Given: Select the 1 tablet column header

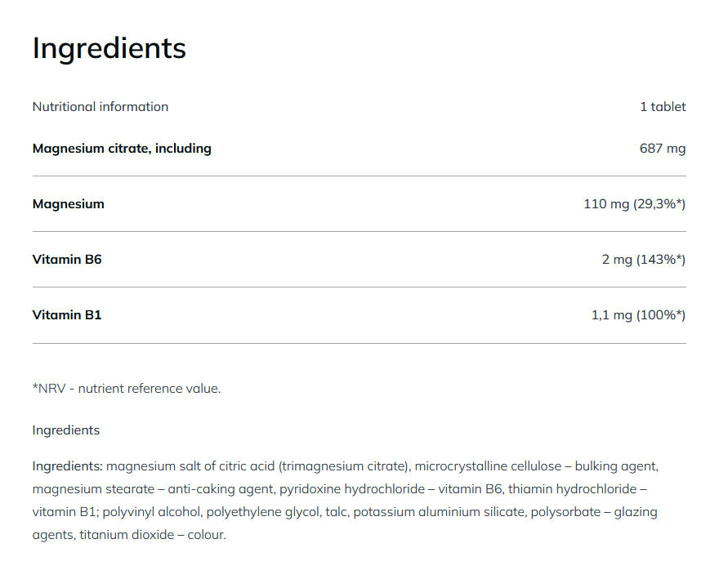Looking at the screenshot, I should coord(663,106).
